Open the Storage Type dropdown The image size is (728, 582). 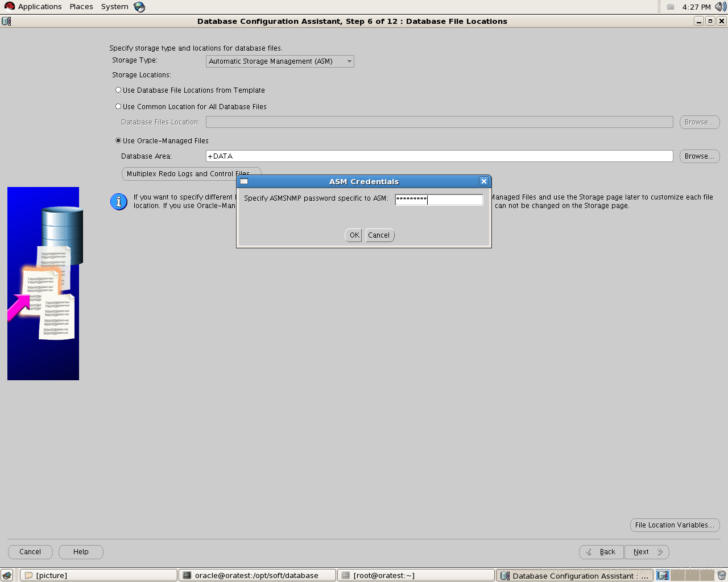point(280,61)
